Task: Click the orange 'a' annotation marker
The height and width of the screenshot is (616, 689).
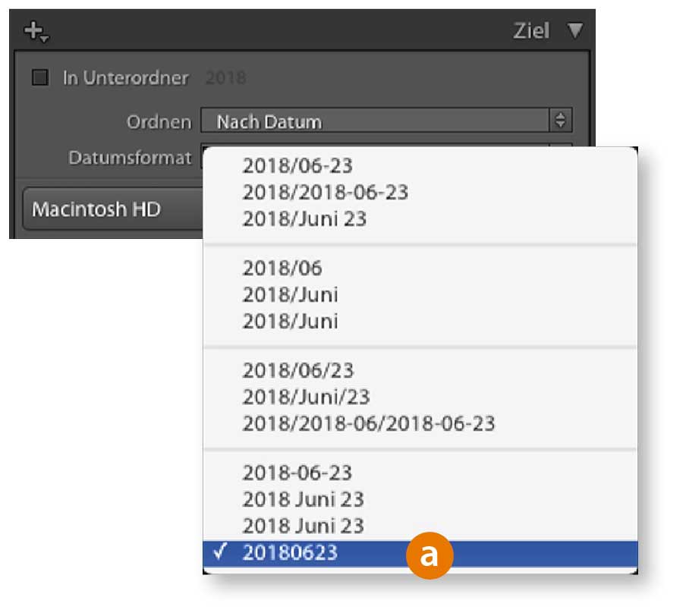Action: tap(429, 555)
